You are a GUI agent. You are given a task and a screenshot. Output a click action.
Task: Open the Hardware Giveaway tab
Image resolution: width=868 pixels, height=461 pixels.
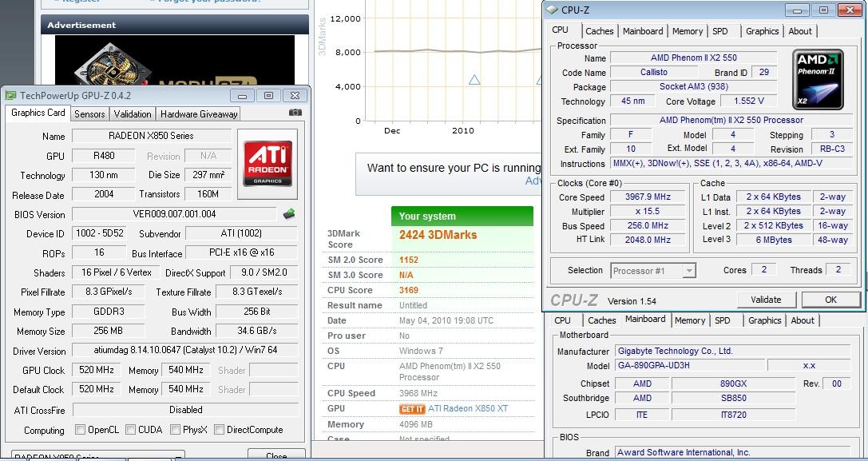199,113
